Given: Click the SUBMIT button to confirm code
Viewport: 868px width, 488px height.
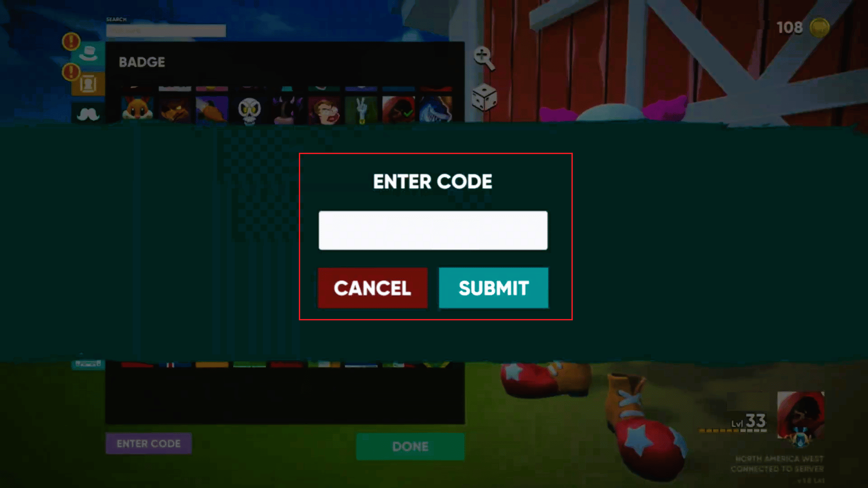Looking at the screenshot, I should pos(494,288).
